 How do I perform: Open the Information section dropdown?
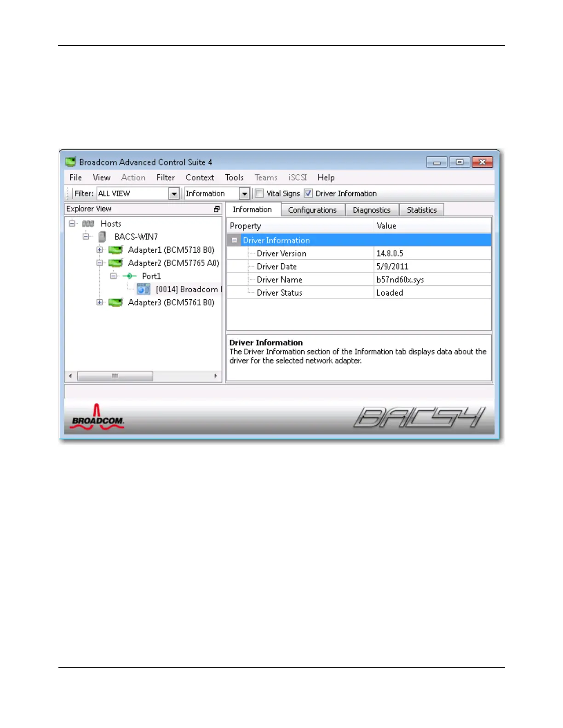coord(245,194)
